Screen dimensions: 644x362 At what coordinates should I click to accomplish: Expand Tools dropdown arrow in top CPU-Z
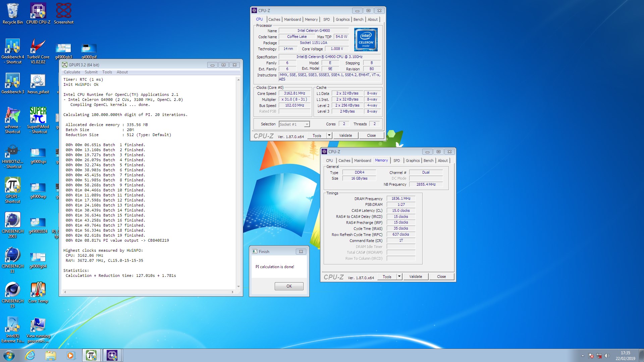[x=329, y=135]
